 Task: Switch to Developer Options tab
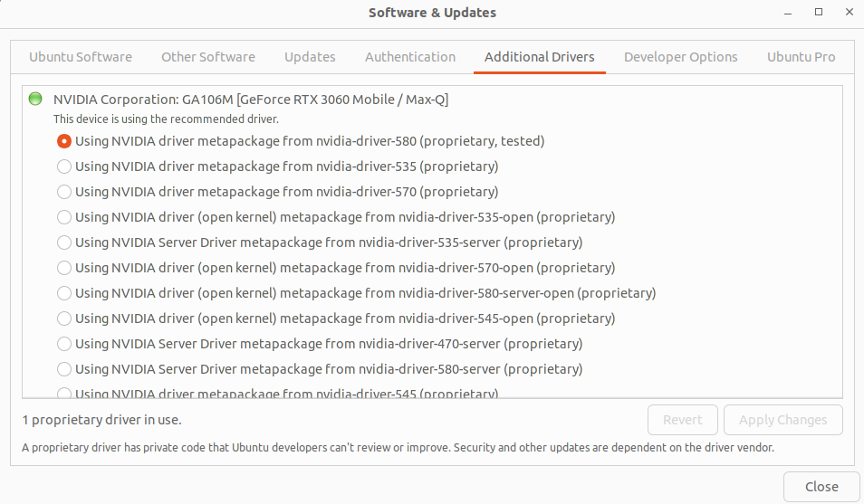pos(680,57)
